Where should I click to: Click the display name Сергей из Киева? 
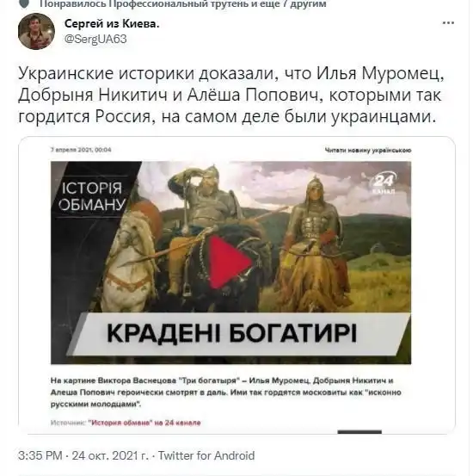point(112,24)
